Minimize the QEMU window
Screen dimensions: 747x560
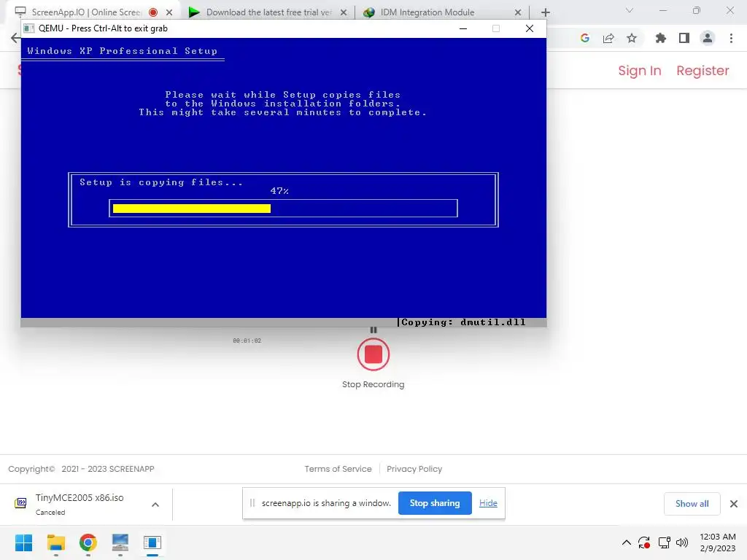463,28
